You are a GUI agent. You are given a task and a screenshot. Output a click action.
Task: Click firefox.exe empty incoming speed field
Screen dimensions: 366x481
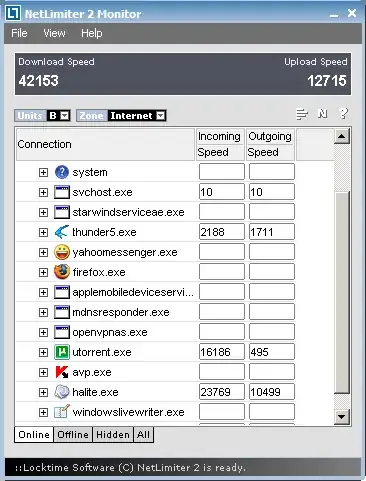tap(222, 272)
